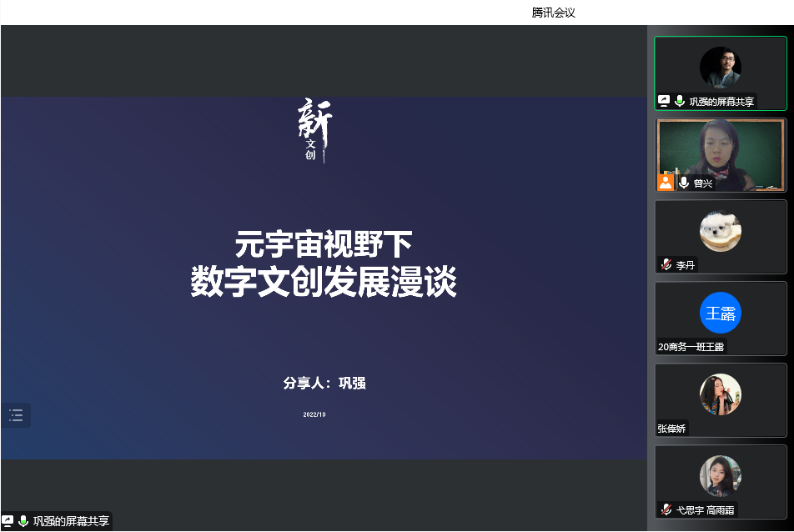Click the screen share icon in bottom-left label
Screen dimensions: 794x532
(x=8, y=521)
